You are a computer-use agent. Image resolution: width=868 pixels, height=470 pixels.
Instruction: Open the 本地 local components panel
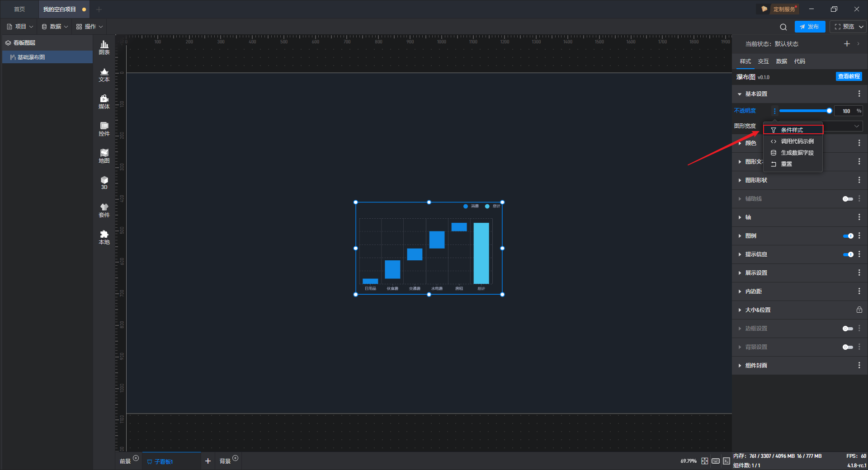click(x=104, y=237)
